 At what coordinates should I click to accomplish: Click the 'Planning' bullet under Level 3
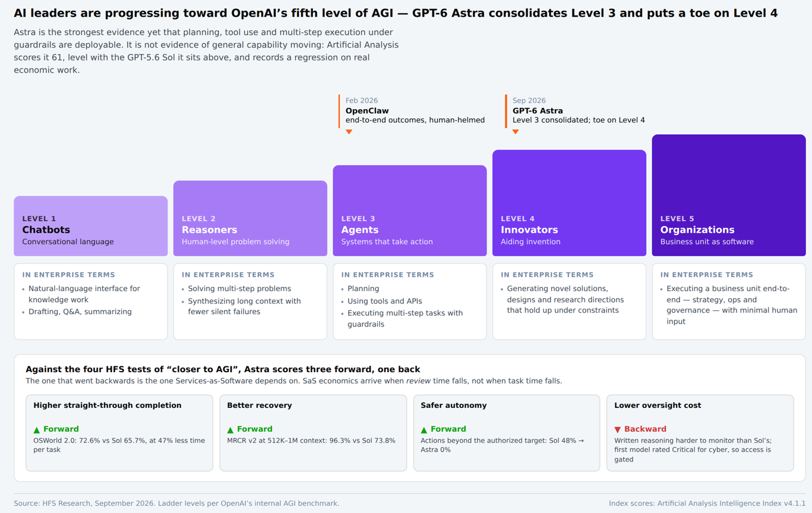click(364, 289)
